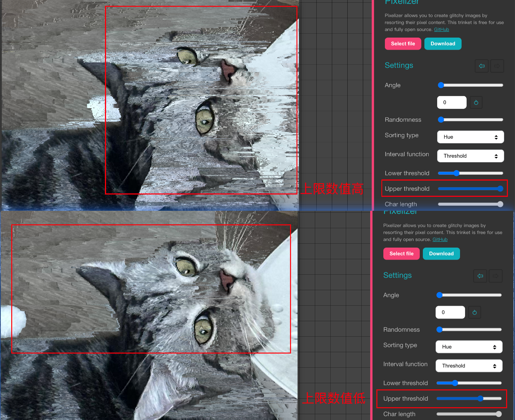
Task: Click the undo left-arrow icon in top Settings panel
Action: (x=482, y=66)
